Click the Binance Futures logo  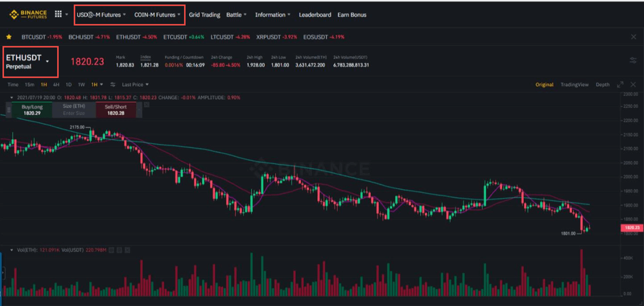click(x=28, y=14)
